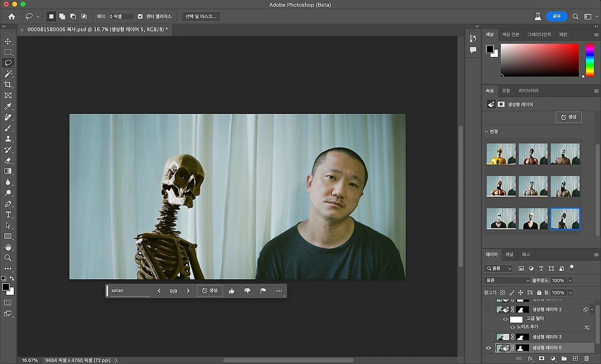
Task: Go to the Home screen
Action: pos(12,16)
